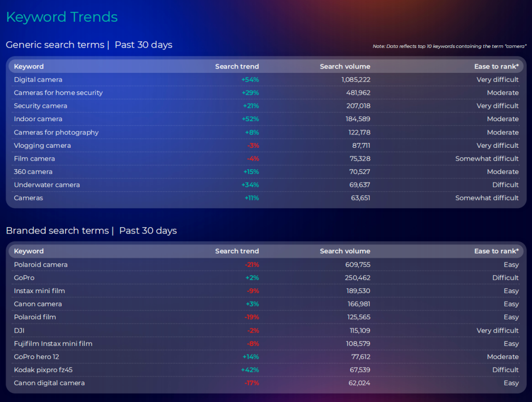The width and height of the screenshot is (532, 402).
Task: Click the +34% search trend value
Action: (x=250, y=185)
